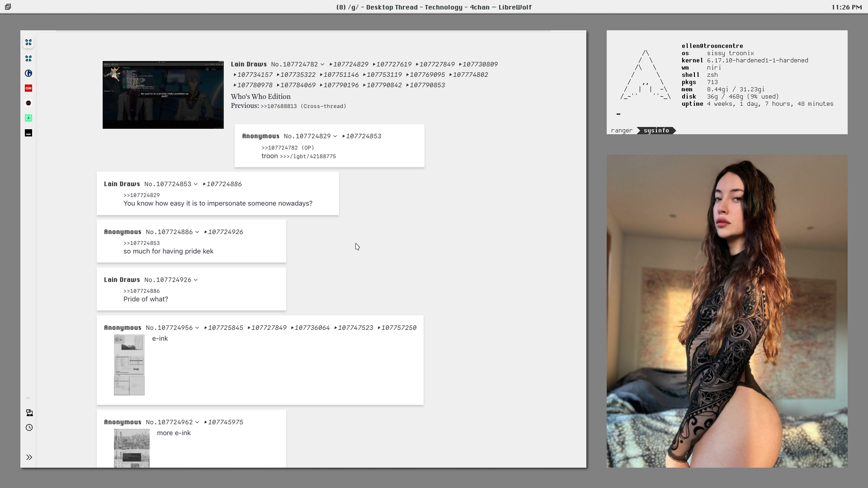Open post menu arrow for No.107724782
The width and height of the screenshot is (868, 488).
[x=322, y=65]
